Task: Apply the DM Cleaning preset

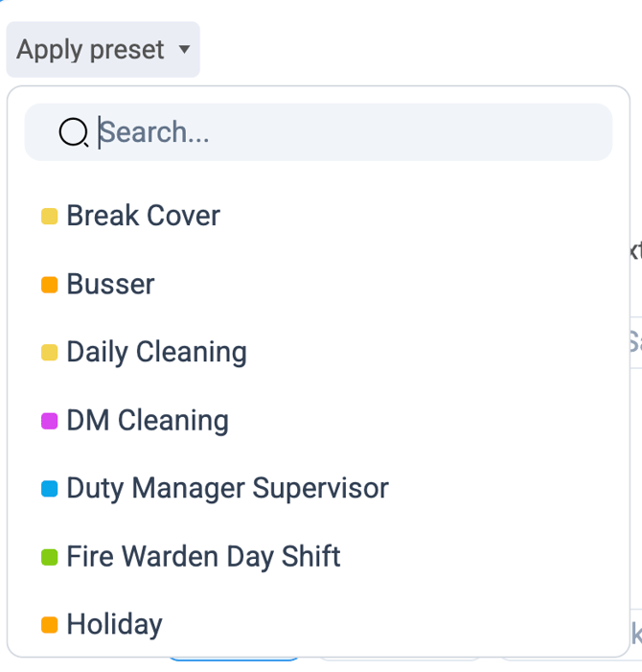Action: pos(147,420)
